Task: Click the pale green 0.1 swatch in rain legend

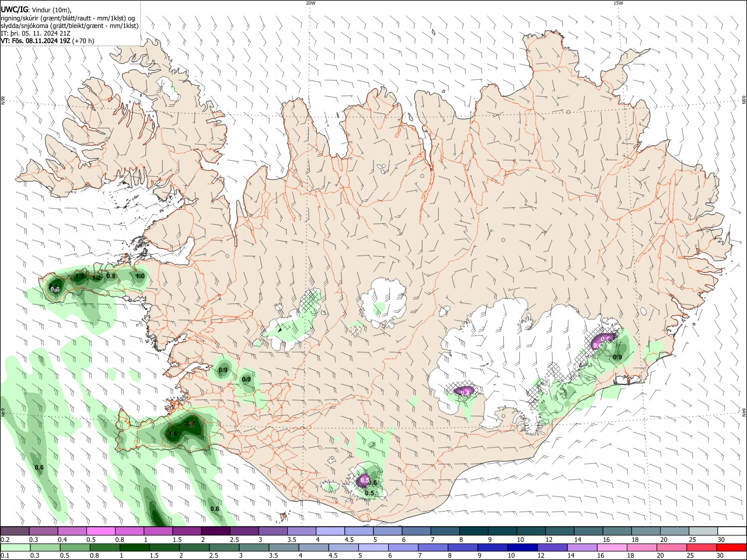Action: coord(15,547)
